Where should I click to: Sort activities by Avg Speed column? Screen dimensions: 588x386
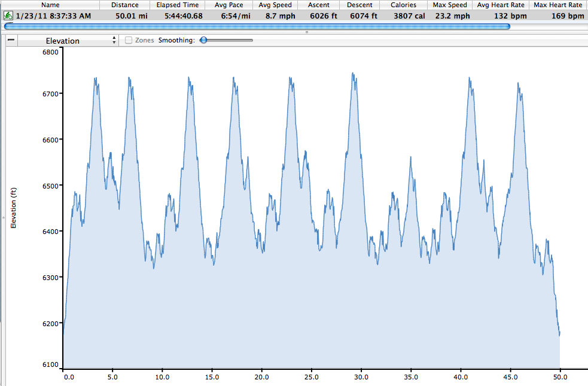[x=275, y=5]
